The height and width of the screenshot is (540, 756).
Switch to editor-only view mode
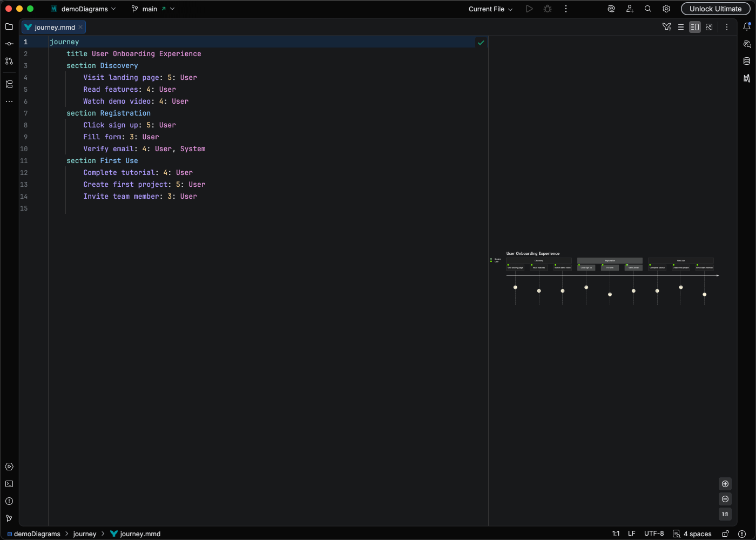click(x=681, y=27)
